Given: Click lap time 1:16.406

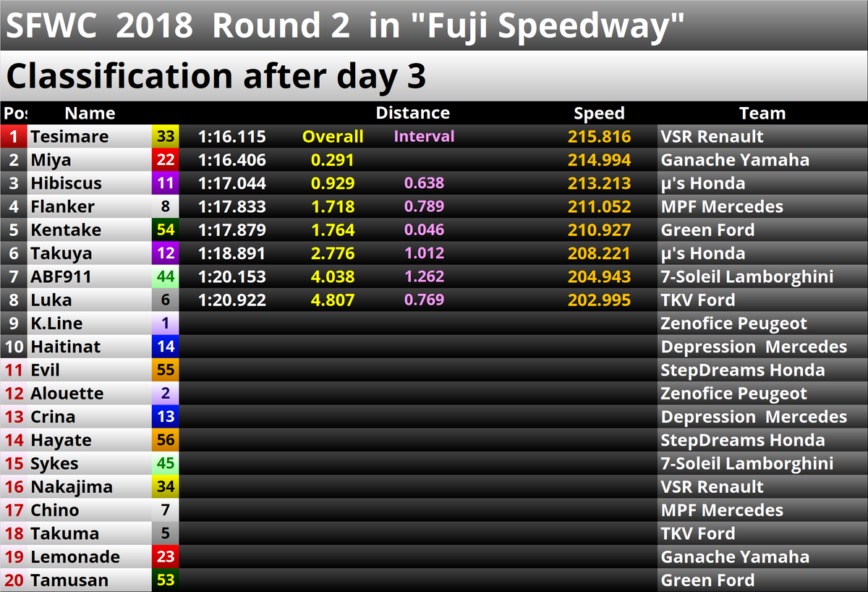Looking at the screenshot, I should pos(232,160).
